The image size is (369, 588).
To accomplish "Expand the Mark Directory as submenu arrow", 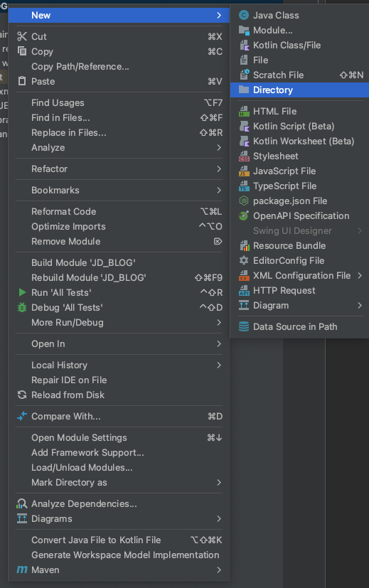I will pyautogui.click(x=219, y=482).
